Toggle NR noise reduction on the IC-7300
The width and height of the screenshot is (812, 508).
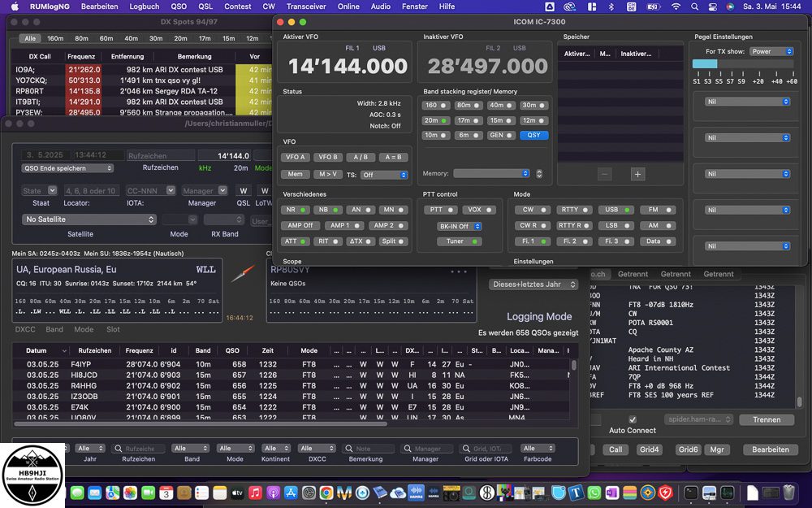pos(296,210)
